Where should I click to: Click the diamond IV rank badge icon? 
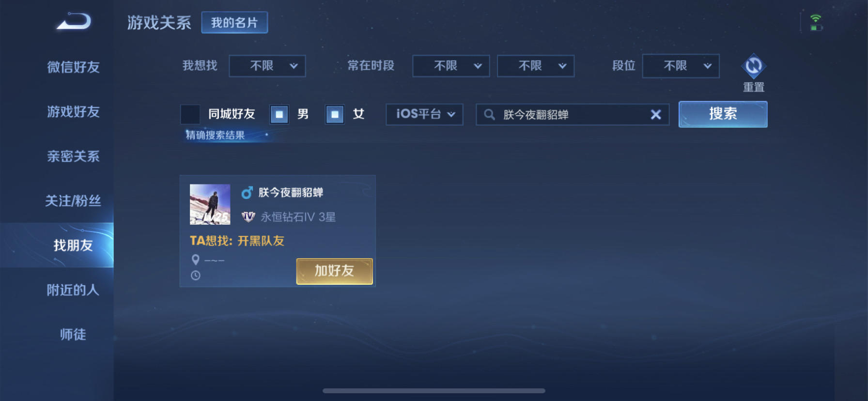[x=248, y=216]
